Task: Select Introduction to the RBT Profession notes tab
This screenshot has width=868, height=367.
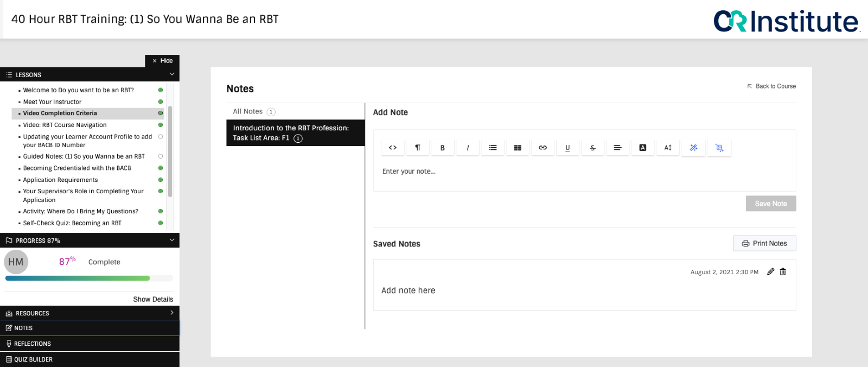Action: [295, 133]
